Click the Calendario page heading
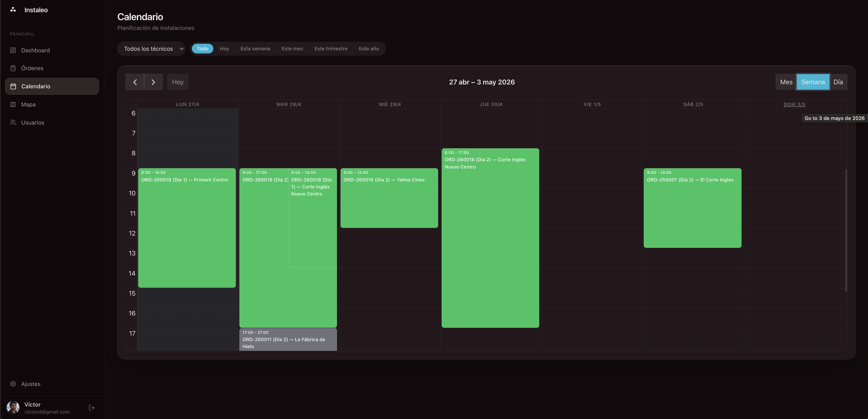868x419 pixels. (x=140, y=17)
